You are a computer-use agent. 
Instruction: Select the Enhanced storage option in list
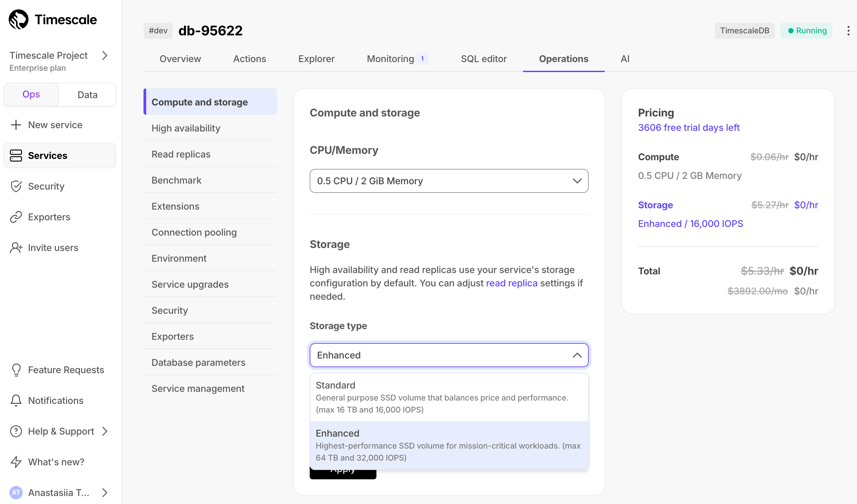[449, 445]
